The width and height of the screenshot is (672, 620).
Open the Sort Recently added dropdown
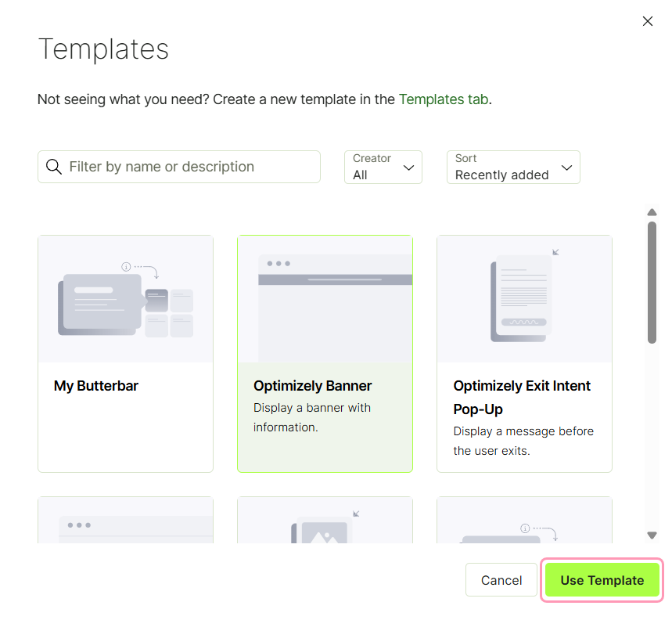pyautogui.click(x=513, y=167)
